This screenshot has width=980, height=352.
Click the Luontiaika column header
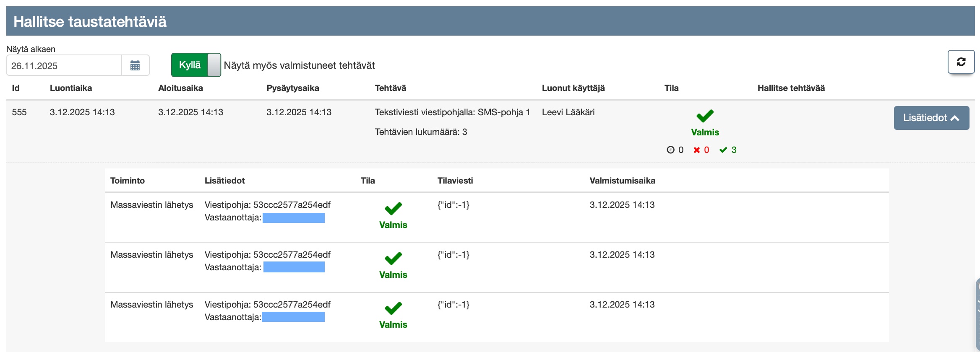click(71, 88)
